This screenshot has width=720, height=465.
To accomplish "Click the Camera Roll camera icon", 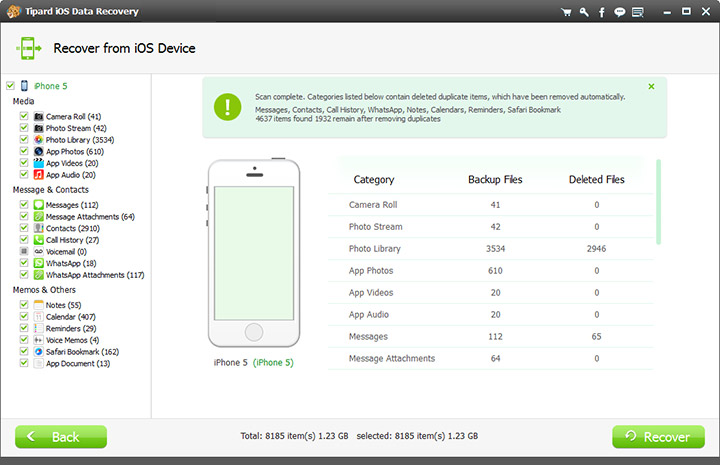I will click(39, 117).
